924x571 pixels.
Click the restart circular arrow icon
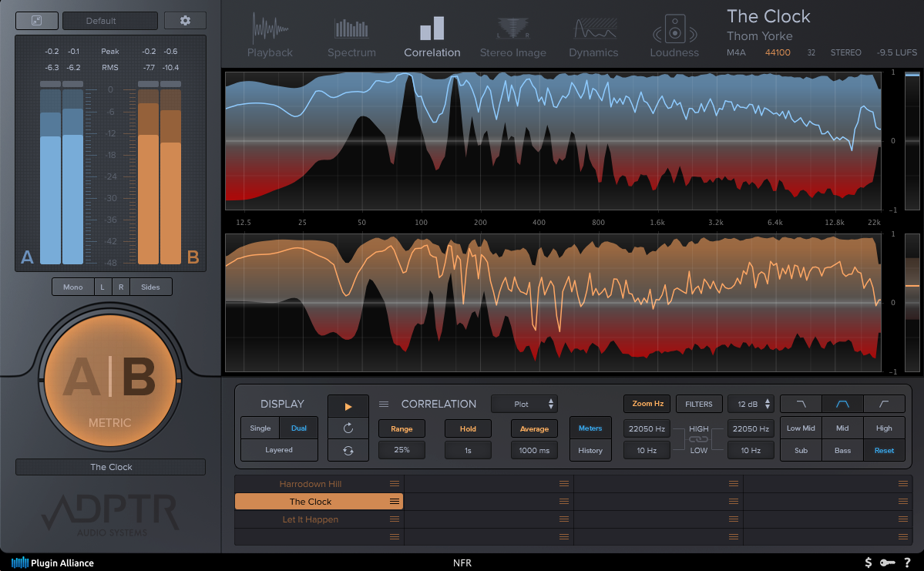(x=348, y=428)
